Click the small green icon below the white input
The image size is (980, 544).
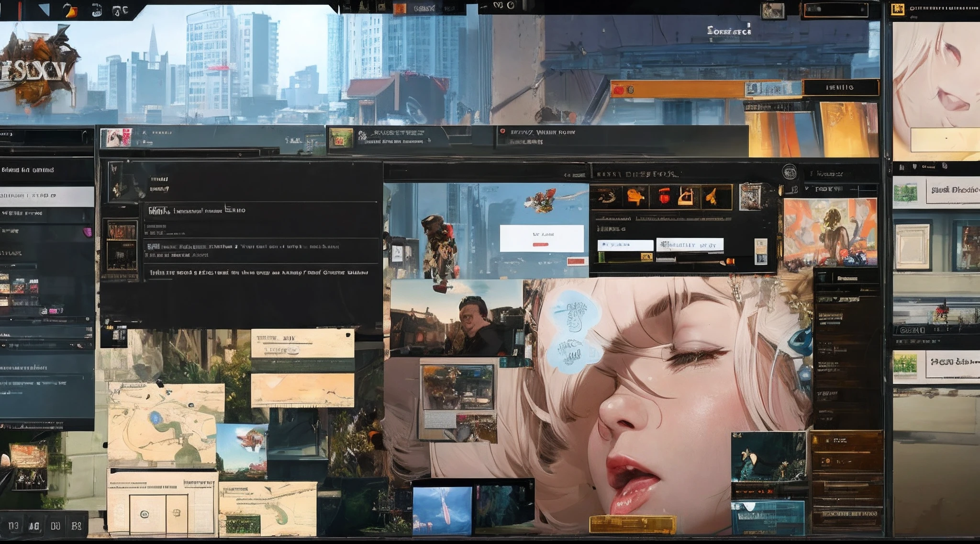pos(601,257)
